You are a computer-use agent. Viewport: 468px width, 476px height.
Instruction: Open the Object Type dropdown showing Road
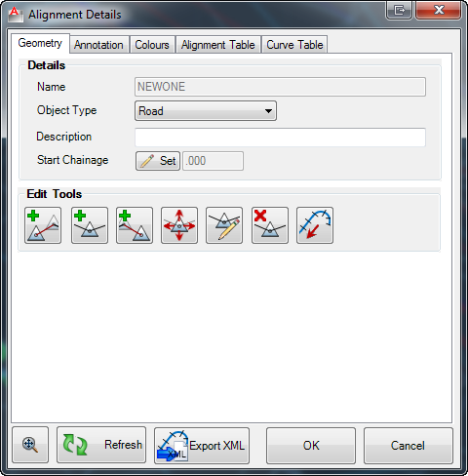206,111
